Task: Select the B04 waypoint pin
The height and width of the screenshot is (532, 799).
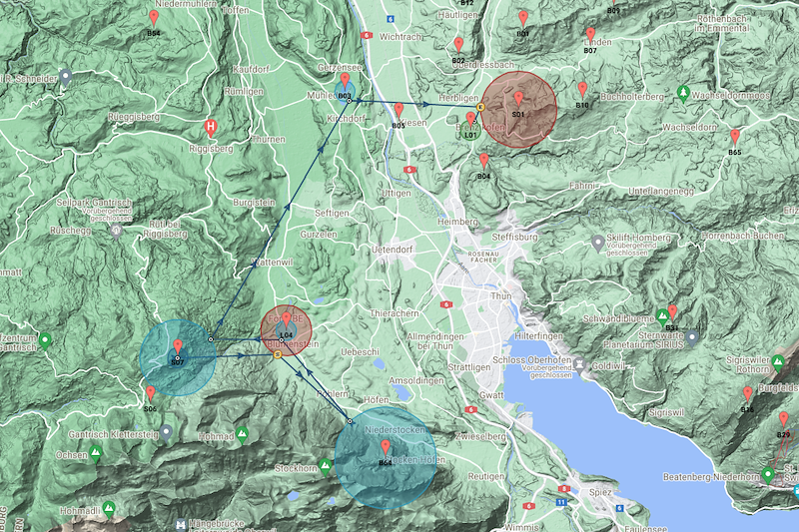Action: click(x=483, y=162)
